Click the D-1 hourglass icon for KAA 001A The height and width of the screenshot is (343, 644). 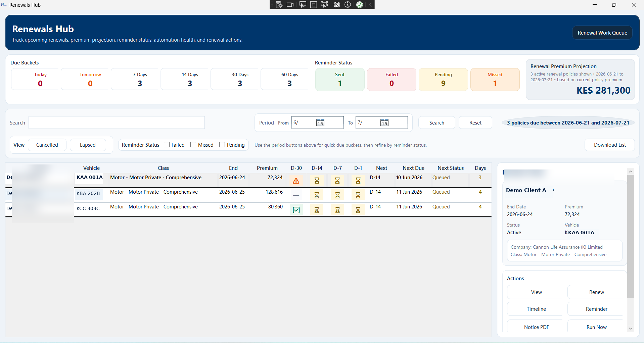tap(358, 181)
